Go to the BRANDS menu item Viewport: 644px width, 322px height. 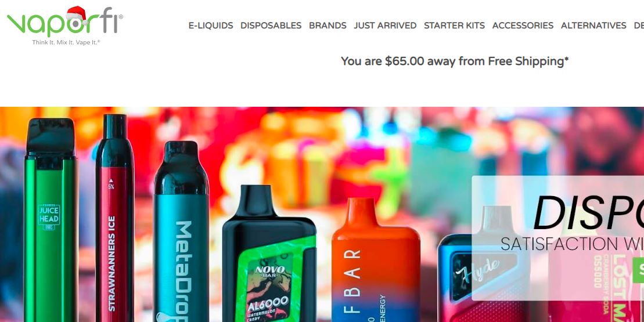pos(328,26)
